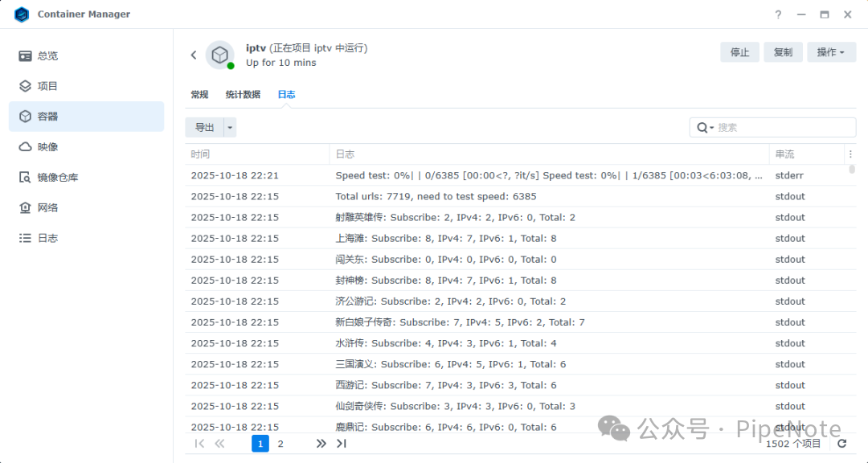This screenshot has width=868, height=463.
Task: Open the 总览 overview sidebar item
Action: (48, 55)
